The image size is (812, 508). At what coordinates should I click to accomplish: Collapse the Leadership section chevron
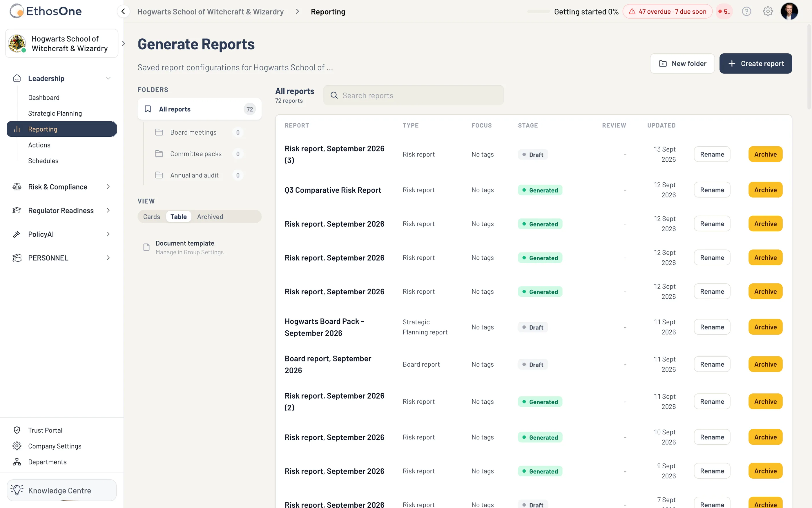(x=108, y=78)
